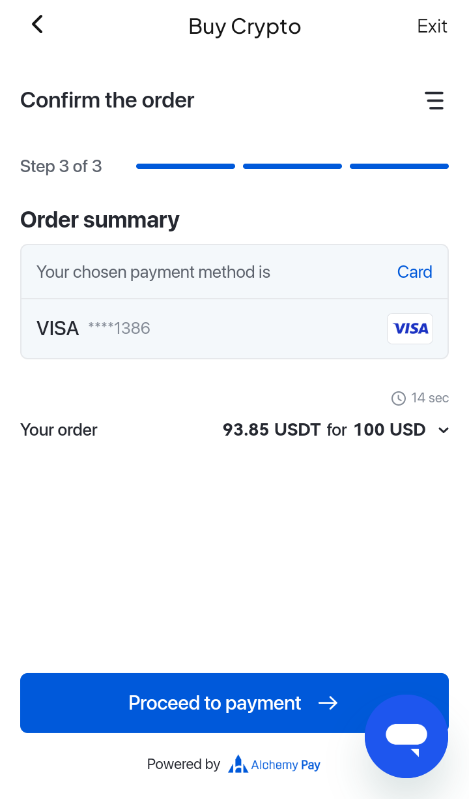Proceed to payment
This screenshot has width=469, height=800.
(234, 703)
